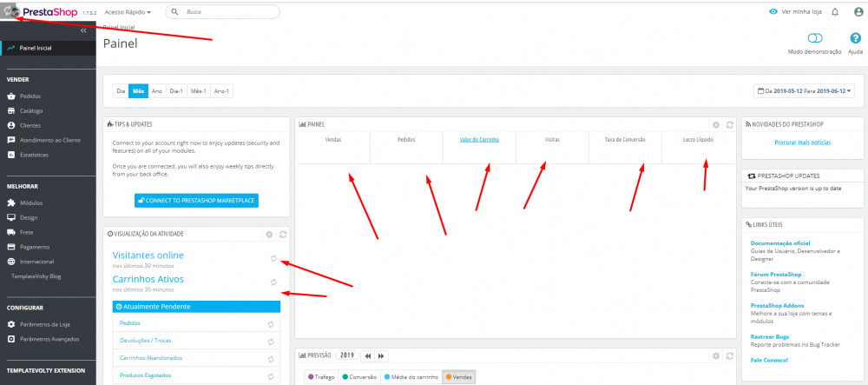Click refresh icon next to Visitantes online

273,258
